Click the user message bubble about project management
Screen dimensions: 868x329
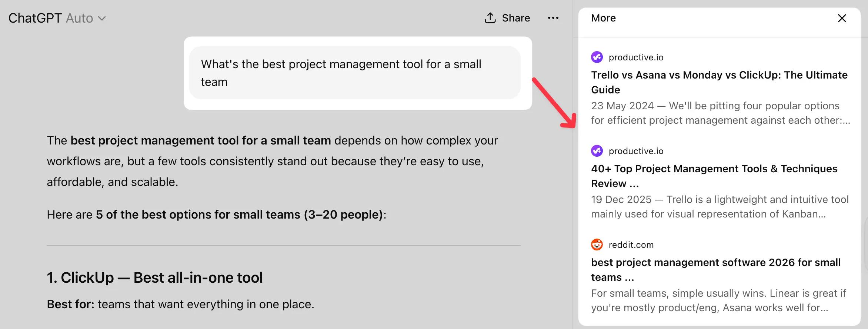355,73
